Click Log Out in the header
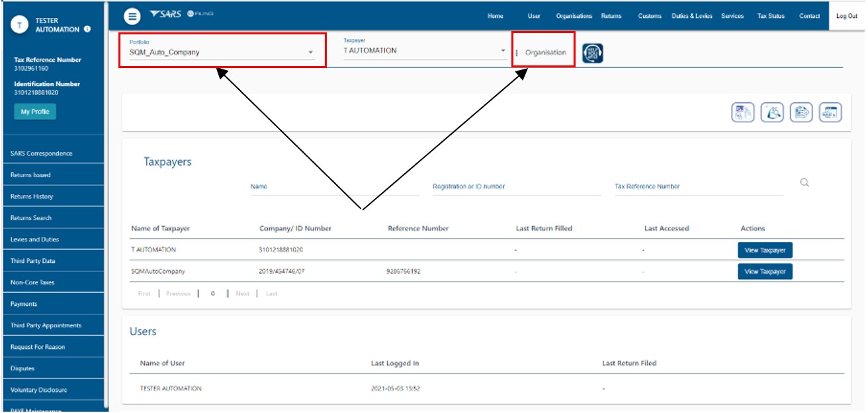Image resolution: width=868 pixels, height=413 pixels. point(846,16)
